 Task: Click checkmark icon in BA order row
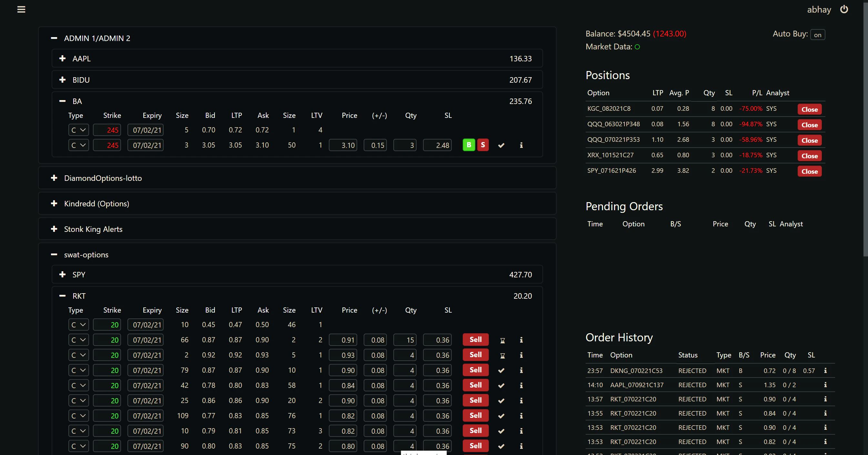[x=501, y=145]
